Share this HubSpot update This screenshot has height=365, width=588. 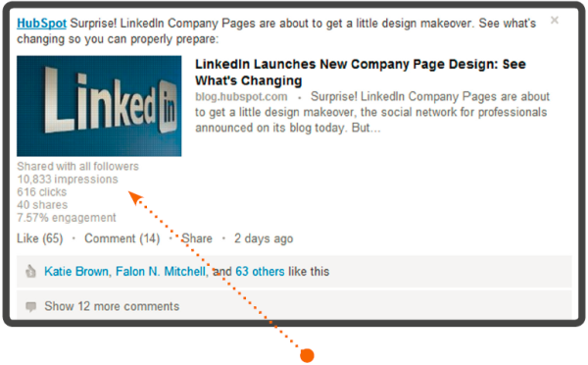pos(197,238)
